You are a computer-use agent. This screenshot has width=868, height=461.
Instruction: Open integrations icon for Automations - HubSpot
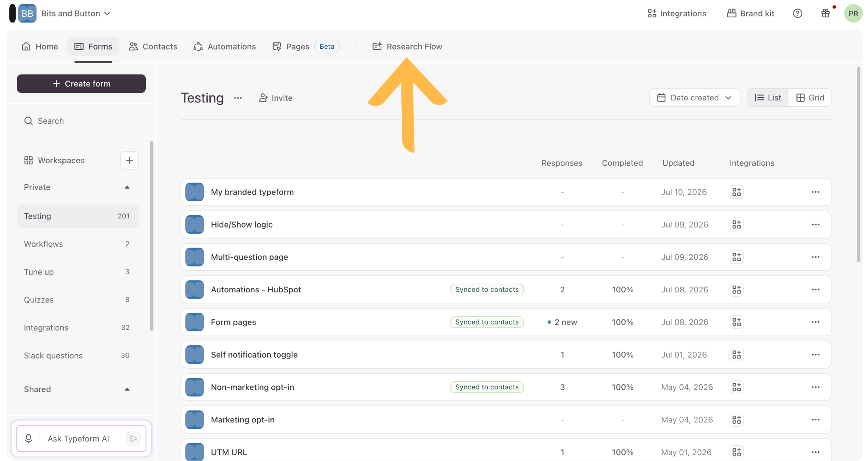click(737, 290)
